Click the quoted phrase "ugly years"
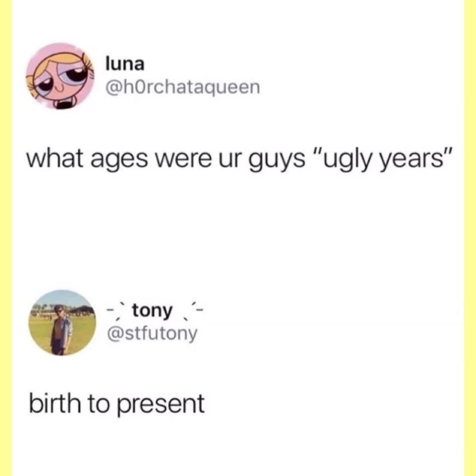Image resolution: width=476 pixels, height=476 pixels. click(385, 159)
